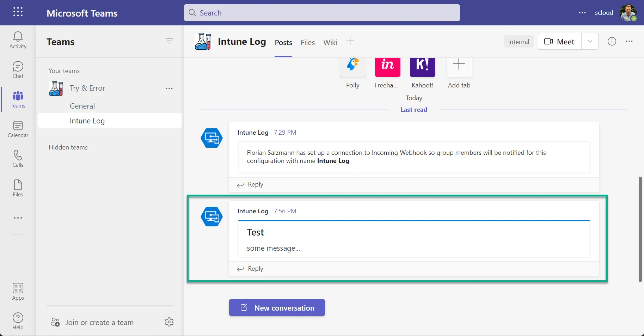Start a meeting with Meet button
The width and height of the screenshot is (644, 336).
tap(560, 41)
